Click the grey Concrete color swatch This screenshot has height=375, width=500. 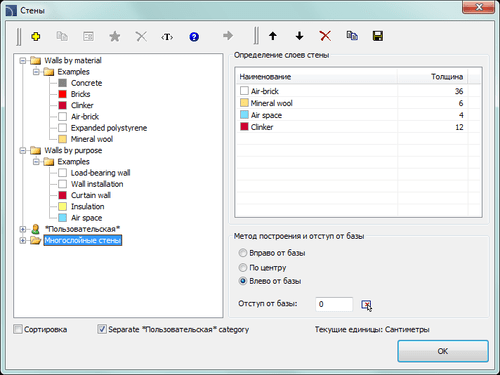tap(62, 83)
